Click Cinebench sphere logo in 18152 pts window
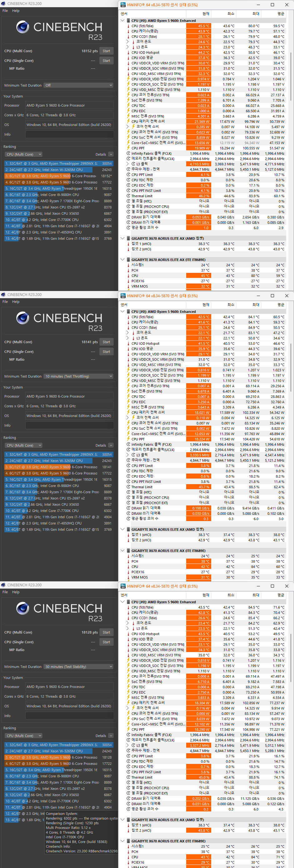 (22, 27)
